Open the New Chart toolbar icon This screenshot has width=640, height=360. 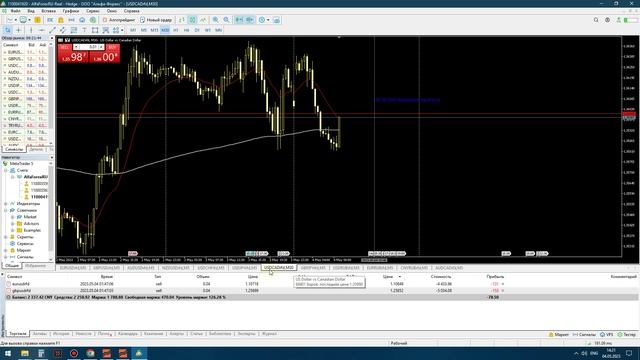[x=9, y=20]
